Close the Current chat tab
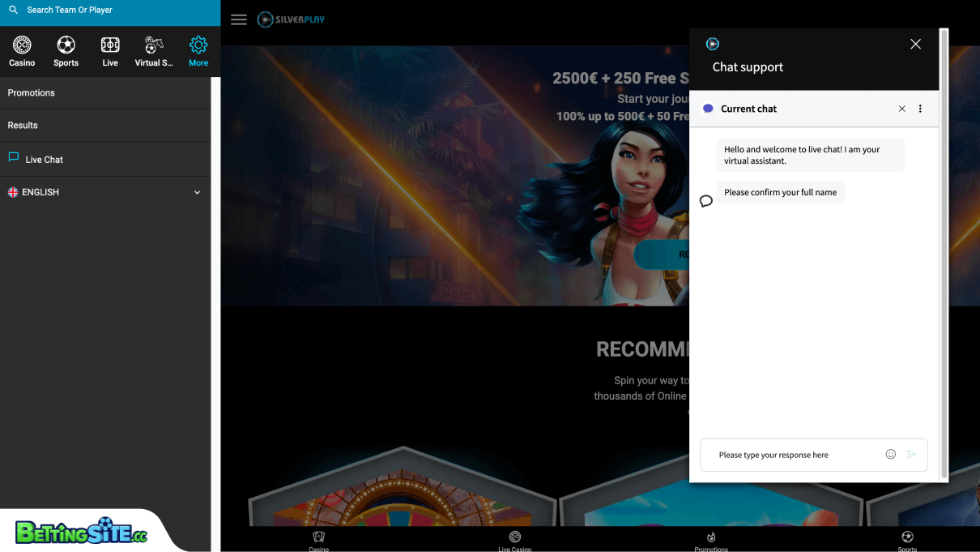Image resolution: width=980 pixels, height=552 pixels. 902,109
